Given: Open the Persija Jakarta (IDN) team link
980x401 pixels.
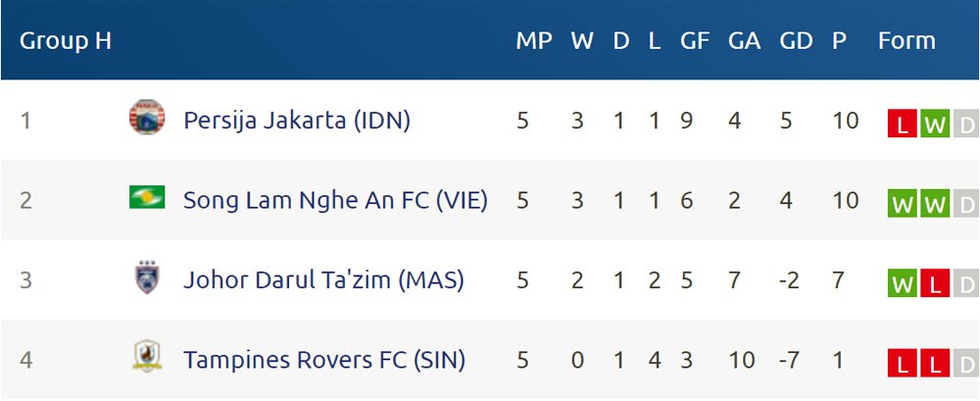Looking at the screenshot, I should point(296,121).
